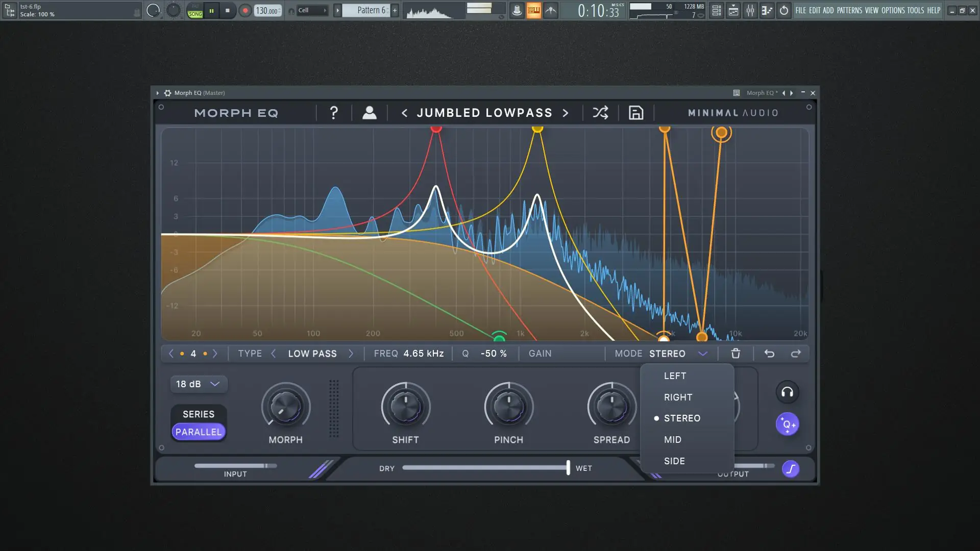Select PARALLEL filter routing

(199, 432)
